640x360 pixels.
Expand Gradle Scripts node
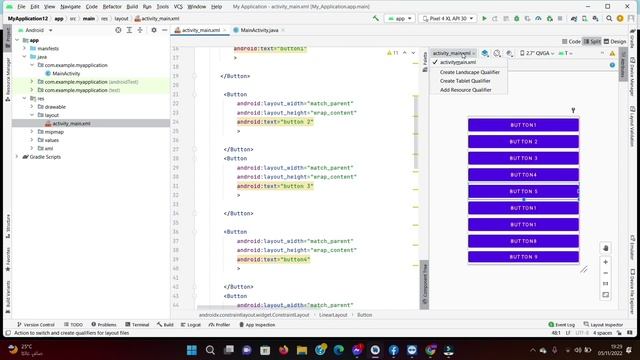click(17, 157)
